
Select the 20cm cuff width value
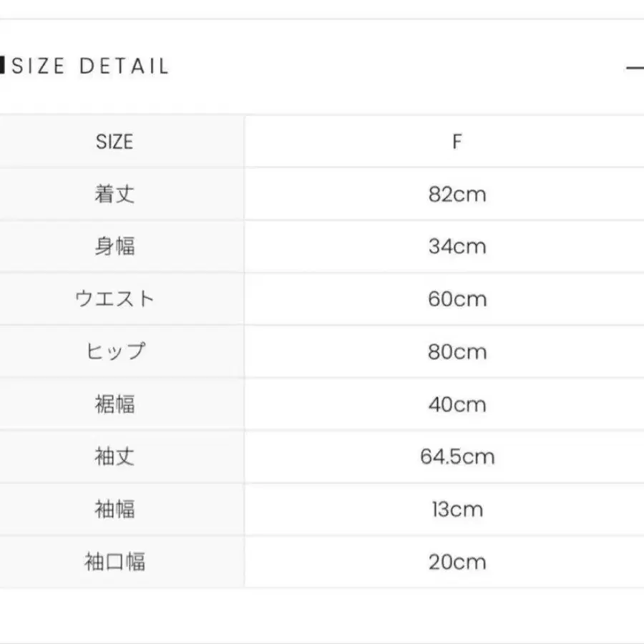coord(457,562)
